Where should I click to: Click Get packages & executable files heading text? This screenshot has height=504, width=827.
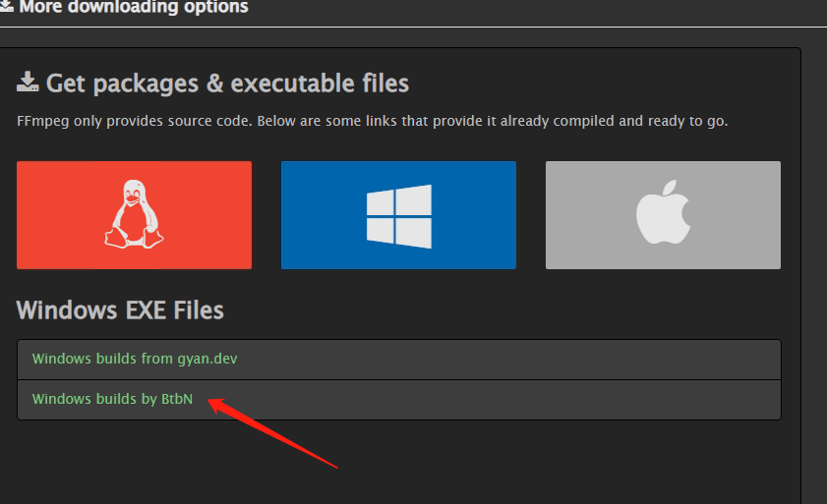click(227, 84)
